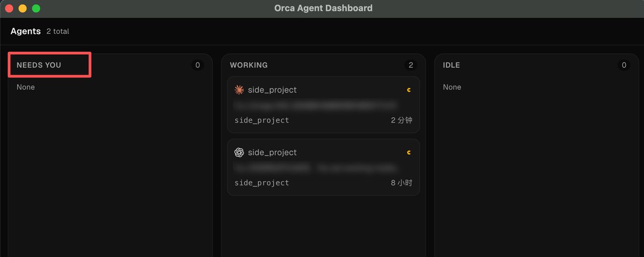This screenshot has height=257, width=644.
Task: Click the Claude starburst icon on first card
Action: click(239, 90)
